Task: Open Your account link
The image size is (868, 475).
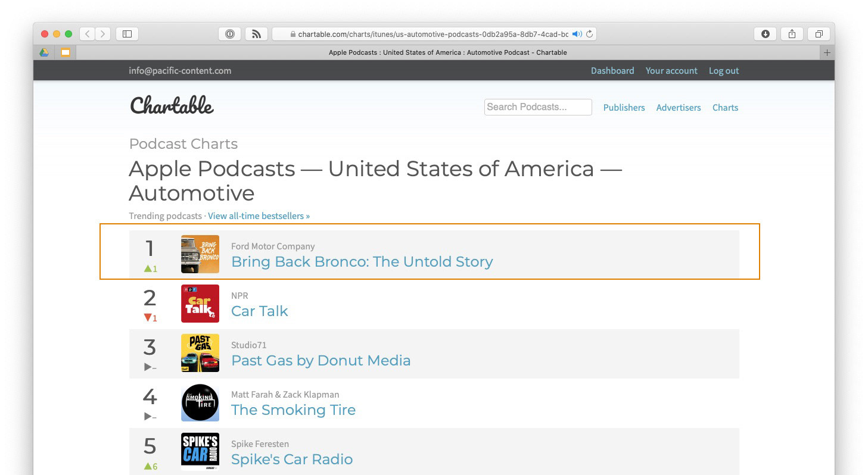Action: [671, 70]
